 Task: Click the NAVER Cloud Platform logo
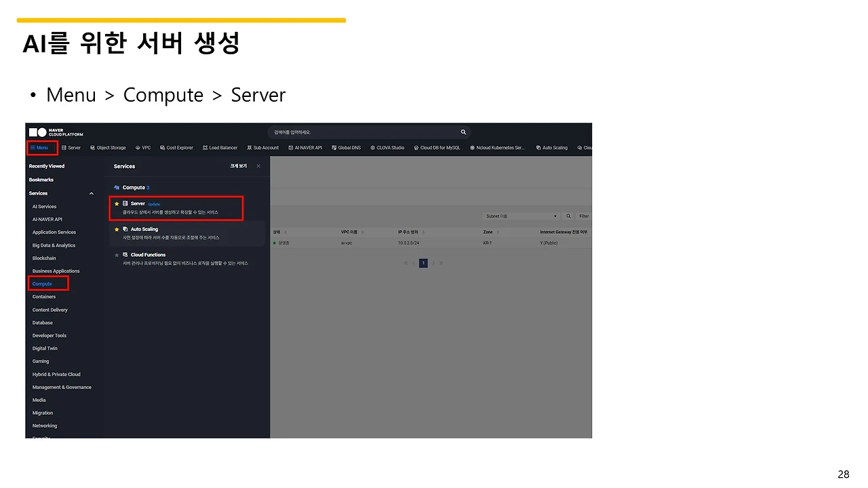(x=56, y=132)
